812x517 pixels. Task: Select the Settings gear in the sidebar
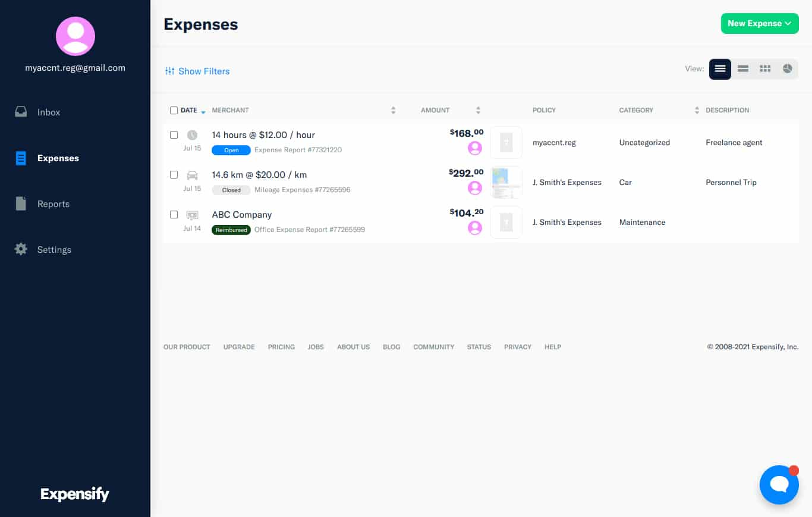click(x=53, y=249)
